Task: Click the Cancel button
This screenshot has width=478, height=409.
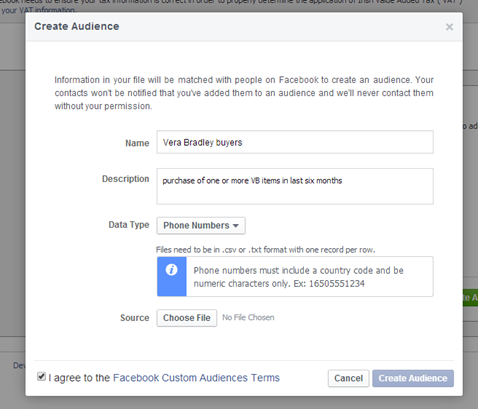Action: tap(348, 378)
